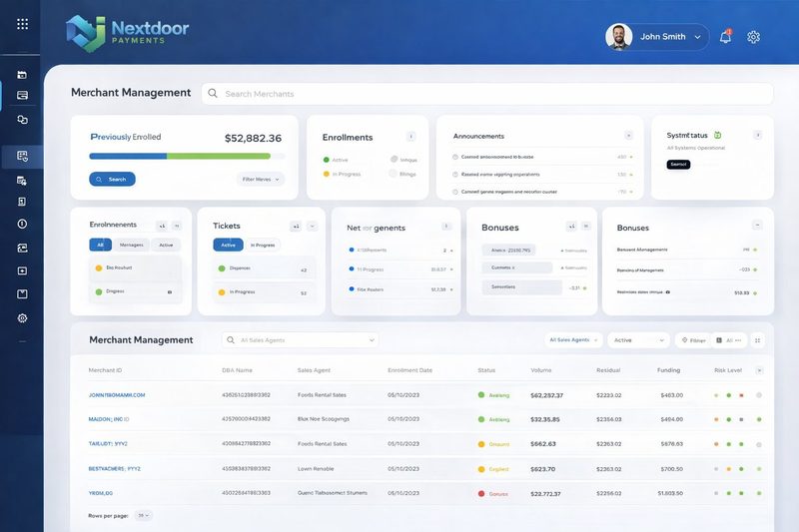Select the Active tab in Tickets card
The width and height of the screenshot is (799, 532).
coord(229,245)
